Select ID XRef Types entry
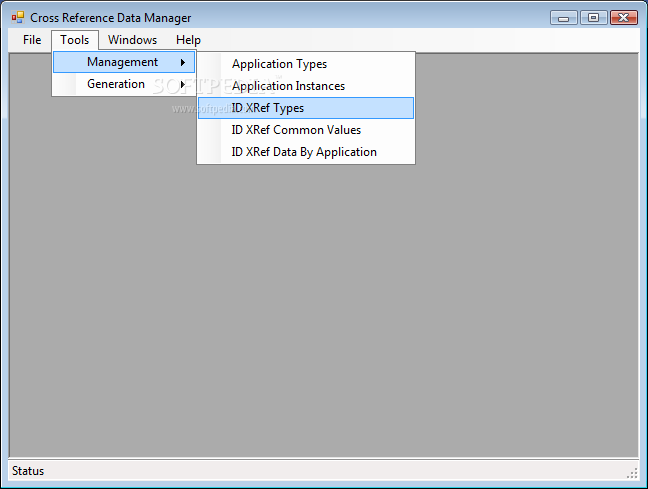 (x=306, y=108)
